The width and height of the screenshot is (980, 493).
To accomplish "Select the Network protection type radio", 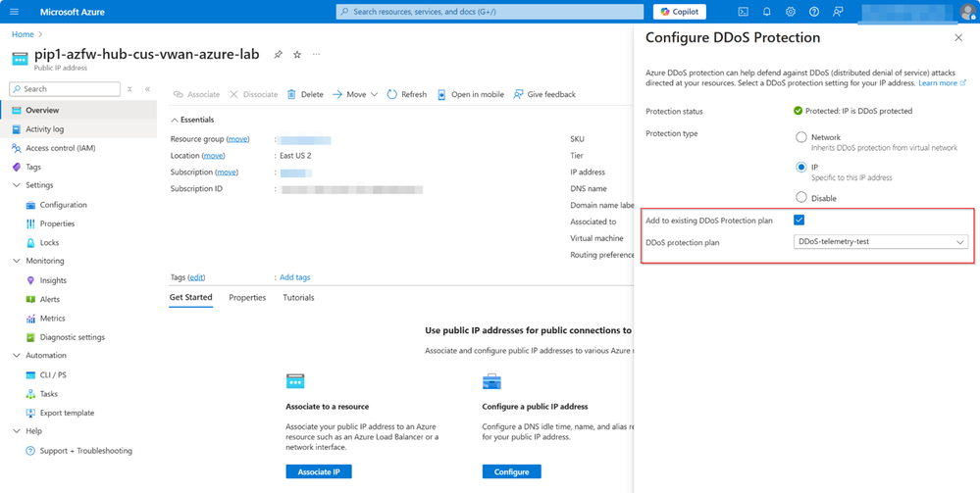I will tap(801, 137).
